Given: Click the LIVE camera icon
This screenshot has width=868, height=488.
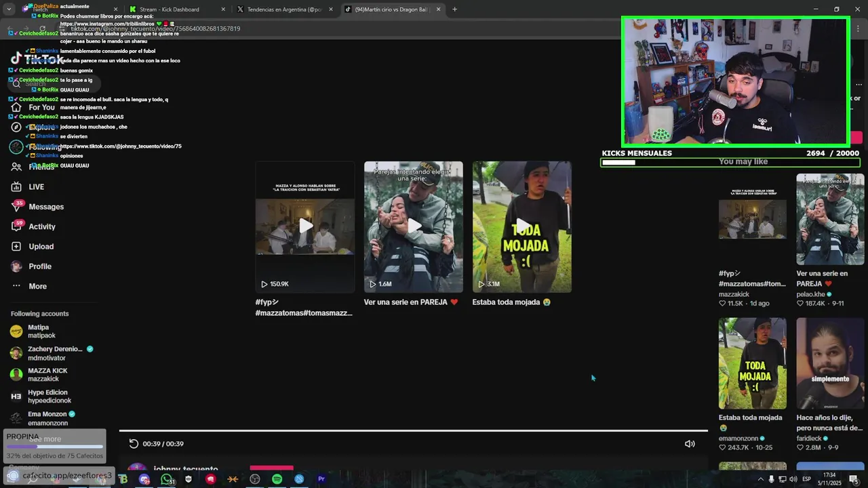Looking at the screenshot, I should 16,186.
